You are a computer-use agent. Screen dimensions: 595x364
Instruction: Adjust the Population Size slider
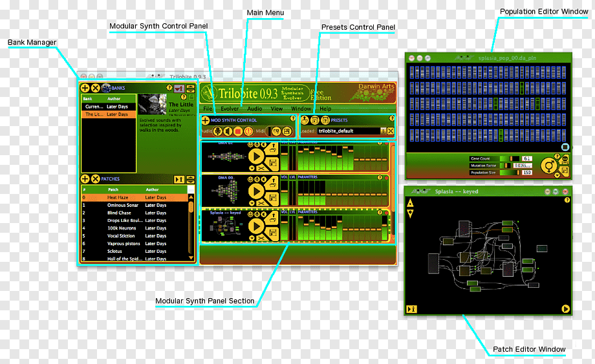(x=510, y=173)
